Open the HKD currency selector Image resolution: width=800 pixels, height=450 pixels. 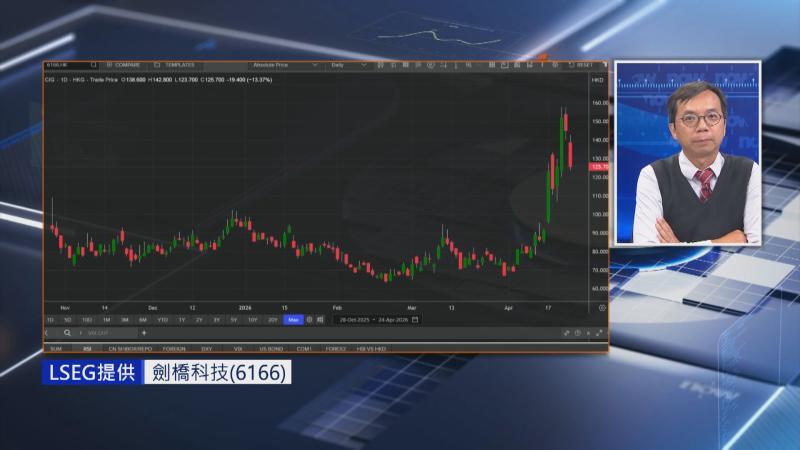[598, 78]
